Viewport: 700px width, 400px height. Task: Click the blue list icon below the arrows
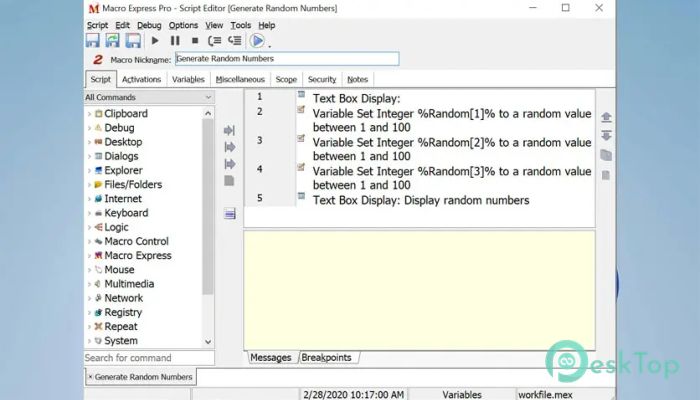pos(230,214)
